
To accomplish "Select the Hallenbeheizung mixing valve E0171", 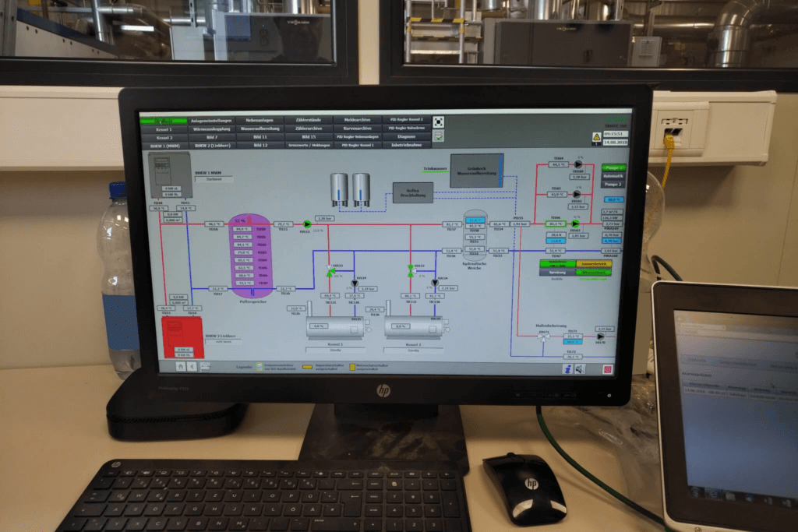I will pyautogui.click(x=543, y=336).
